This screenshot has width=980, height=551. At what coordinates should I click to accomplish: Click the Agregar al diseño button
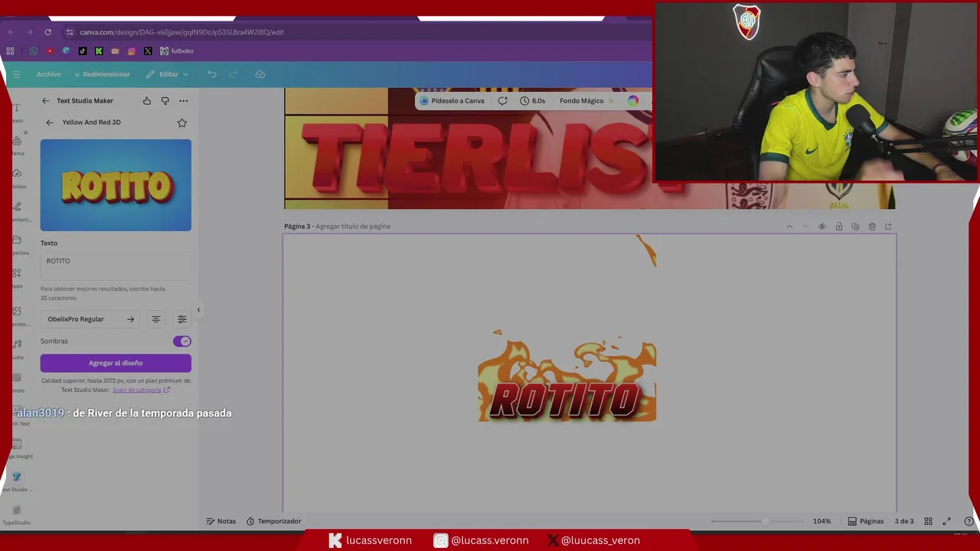[x=116, y=363]
